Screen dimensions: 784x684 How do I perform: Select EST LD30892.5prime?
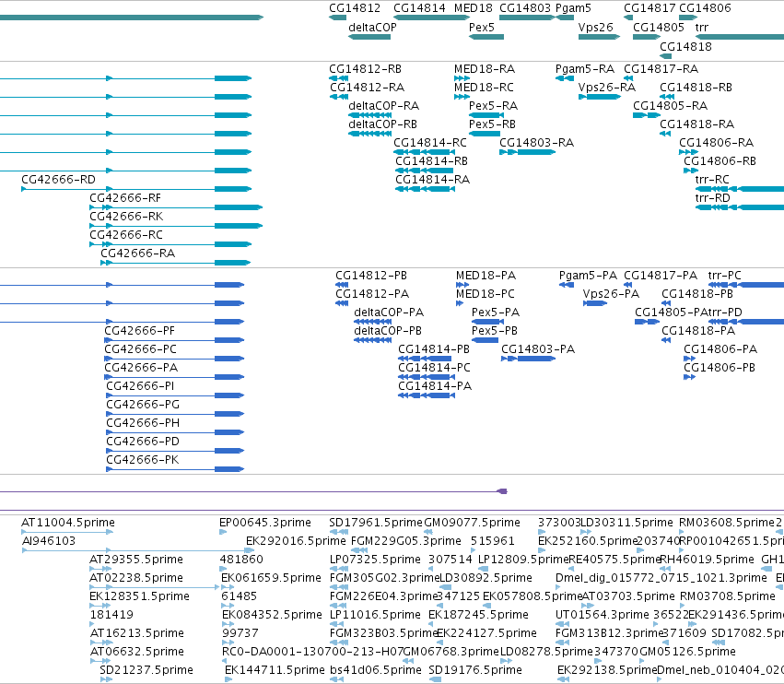coord(486,578)
